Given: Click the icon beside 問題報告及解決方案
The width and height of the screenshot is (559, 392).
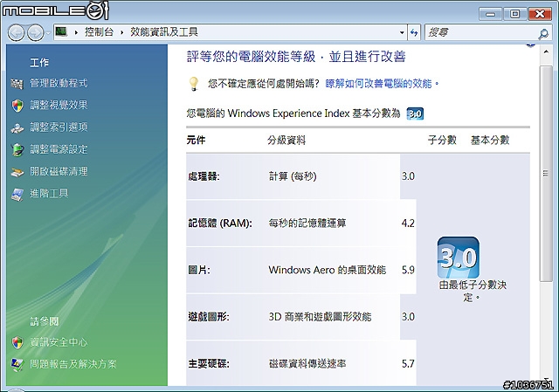Looking at the screenshot, I should coord(17,365).
